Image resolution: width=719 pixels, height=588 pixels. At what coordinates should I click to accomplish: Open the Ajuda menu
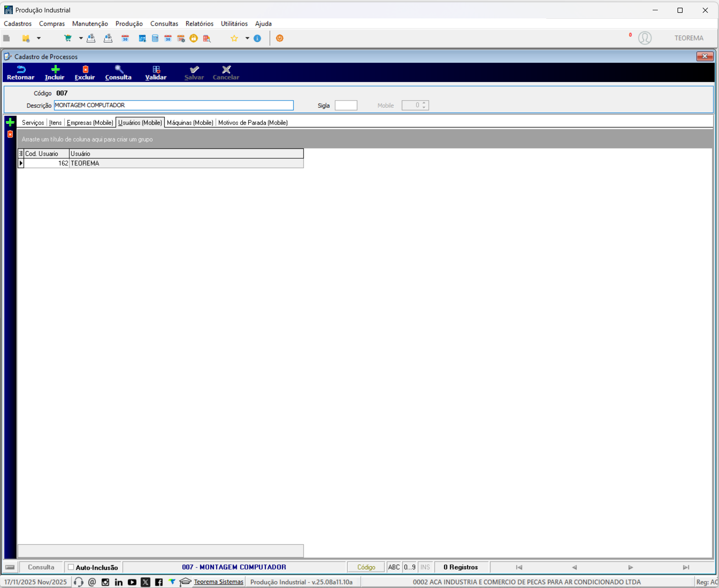point(263,24)
